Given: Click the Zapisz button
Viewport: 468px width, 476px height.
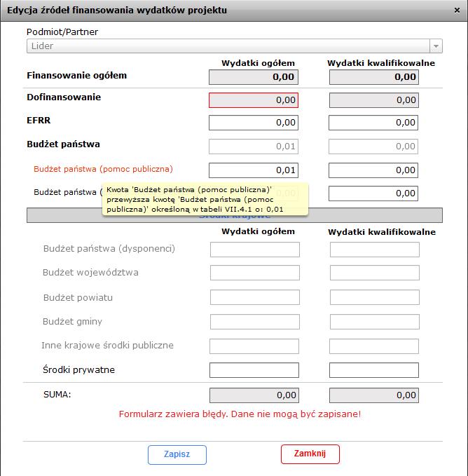Looking at the screenshot, I should point(177,455).
